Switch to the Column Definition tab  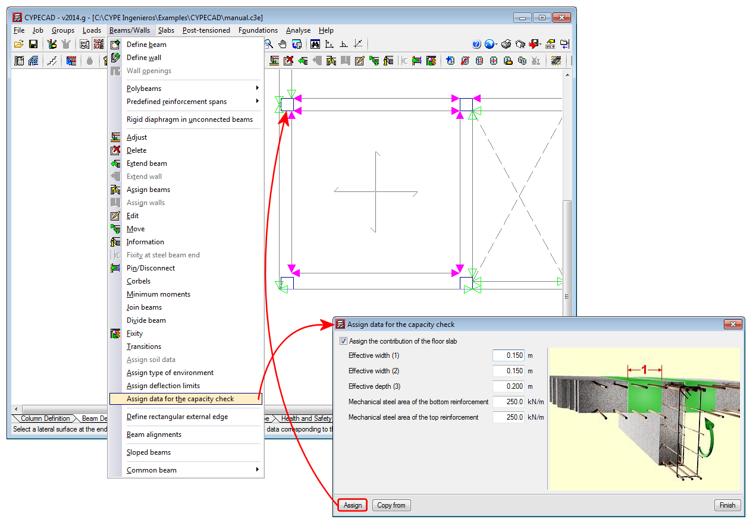pyautogui.click(x=45, y=418)
